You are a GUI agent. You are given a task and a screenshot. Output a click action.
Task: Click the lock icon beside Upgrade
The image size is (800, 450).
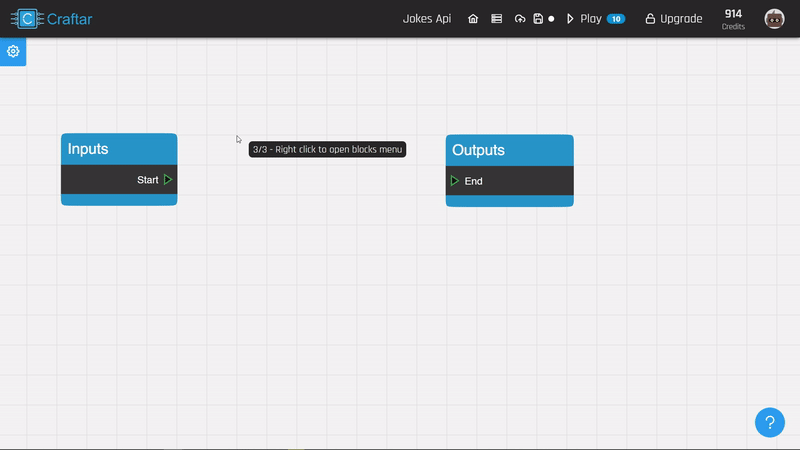click(x=650, y=19)
